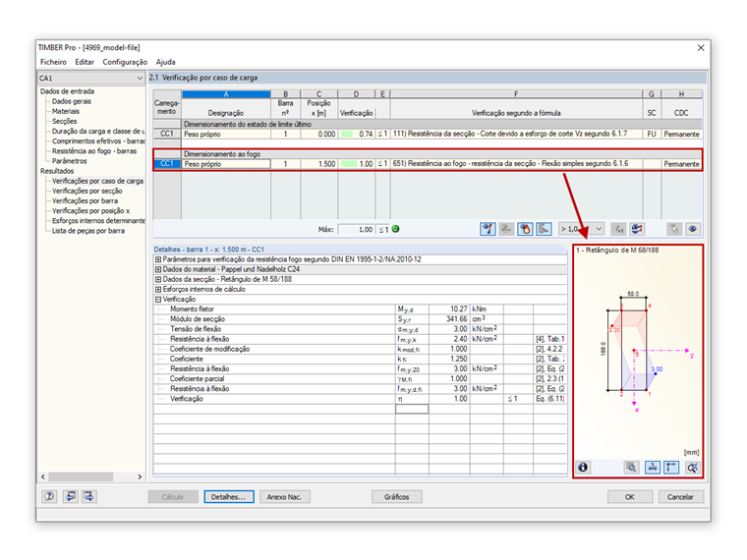Click the Gráficos button
747x560 pixels.
(397, 497)
